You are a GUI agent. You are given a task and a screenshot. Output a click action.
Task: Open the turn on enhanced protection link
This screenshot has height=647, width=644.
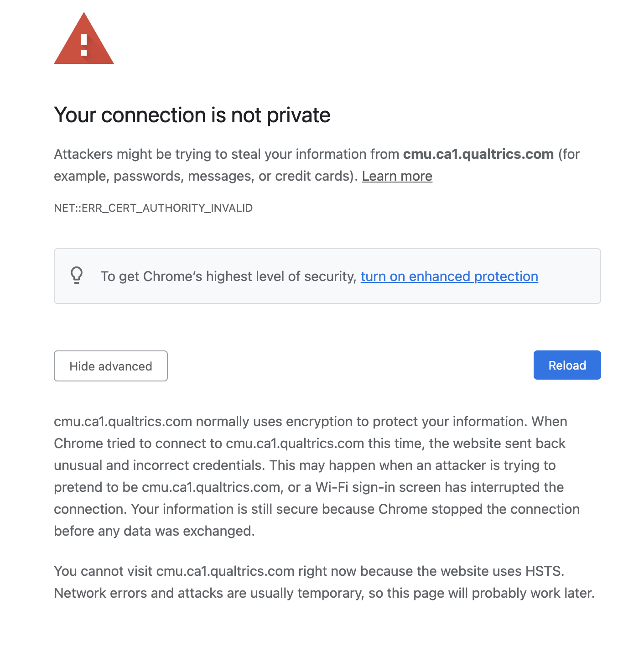(449, 276)
